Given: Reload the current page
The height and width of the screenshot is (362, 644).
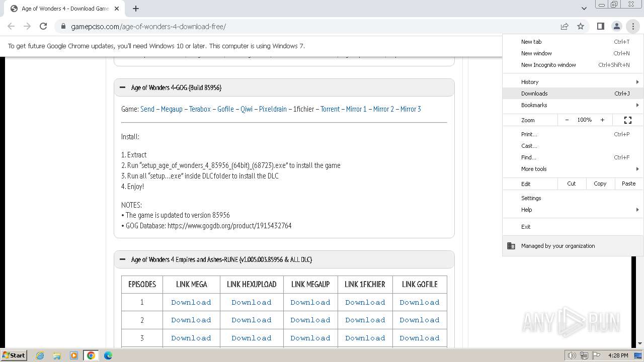Looking at the screenshot, I should click(x=43, y=26).
